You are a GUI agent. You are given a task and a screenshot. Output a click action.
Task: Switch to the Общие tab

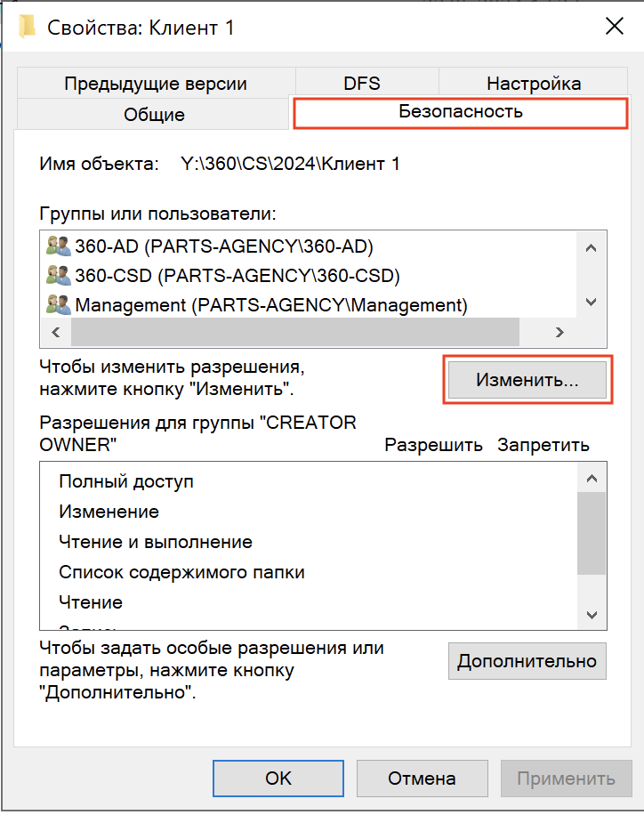tap(155, 115)
